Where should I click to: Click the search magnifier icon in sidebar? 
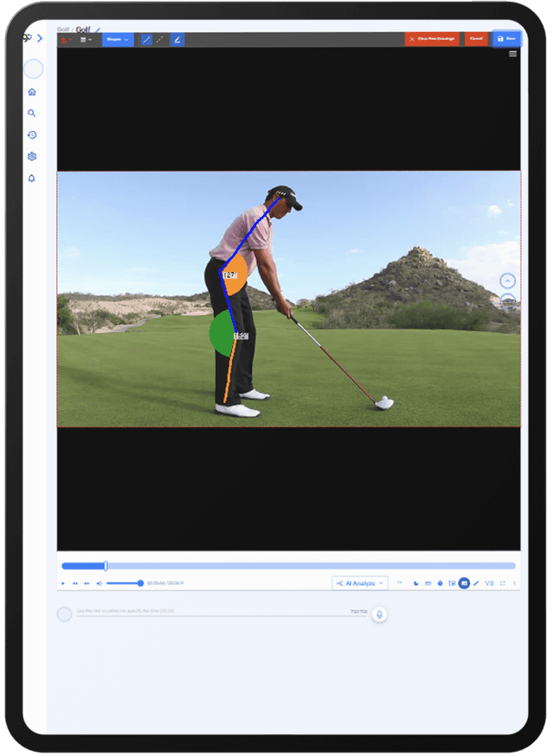pyautogui.click(x=32, y=113)
